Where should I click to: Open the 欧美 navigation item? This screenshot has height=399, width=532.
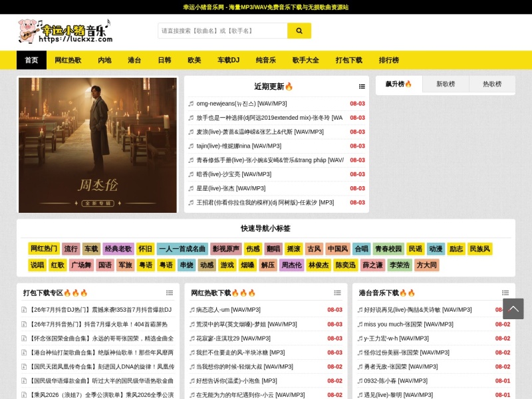click(194, 60)
